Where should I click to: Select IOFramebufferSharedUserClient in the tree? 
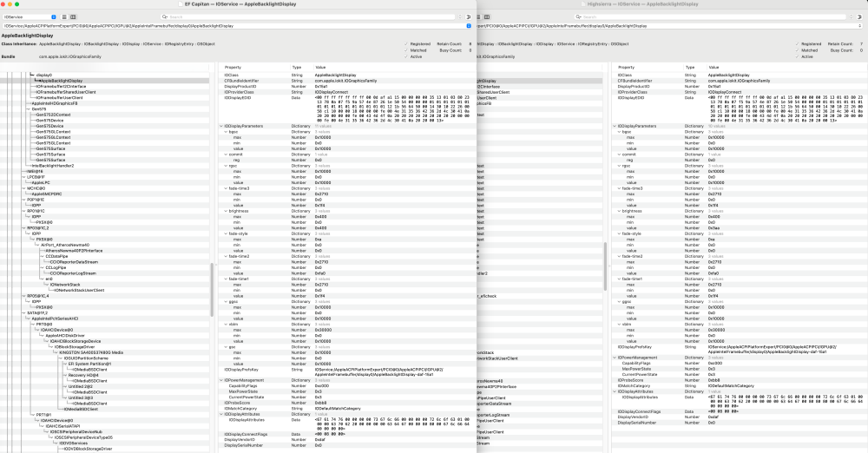point(66,92)
